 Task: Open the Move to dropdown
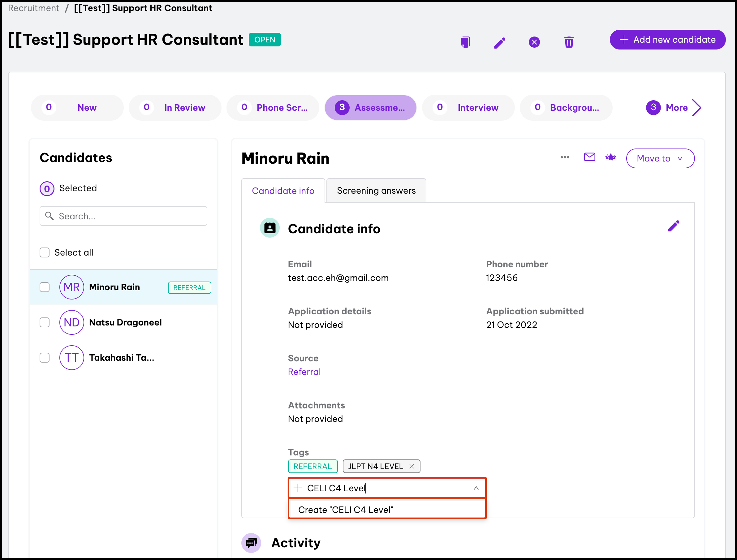tap(660, 158)
